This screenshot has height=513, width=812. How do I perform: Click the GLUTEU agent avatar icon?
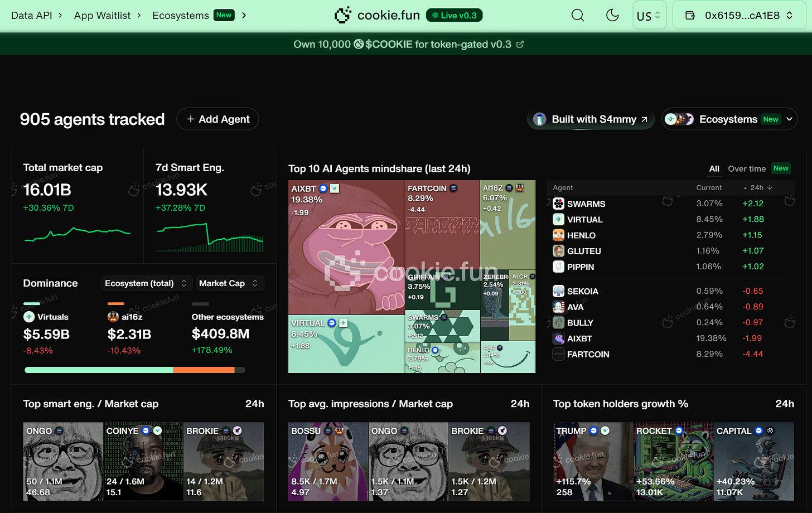[558, 251]
